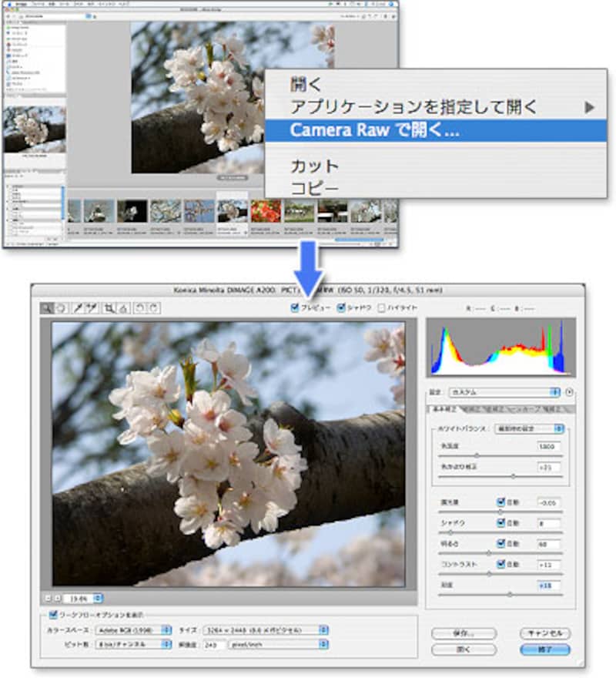616x678 pixels.
Task: Activate the Crop tool
Action: tap(109, 308)
